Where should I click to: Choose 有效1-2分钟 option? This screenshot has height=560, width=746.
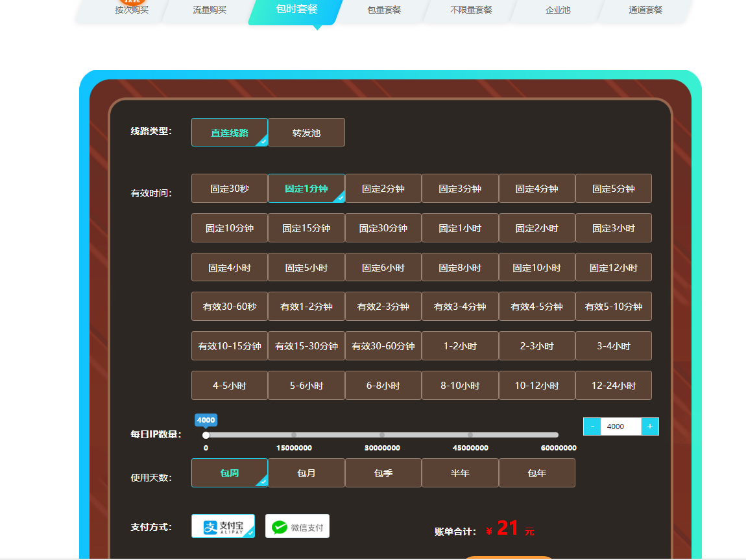(x=306, y=307)
